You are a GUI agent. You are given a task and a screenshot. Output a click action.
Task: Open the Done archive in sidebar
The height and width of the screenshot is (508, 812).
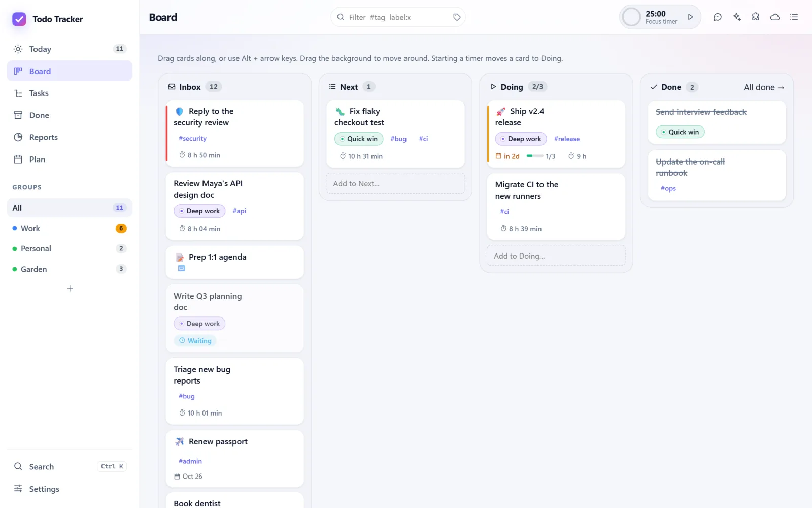(x=70, y=115)
